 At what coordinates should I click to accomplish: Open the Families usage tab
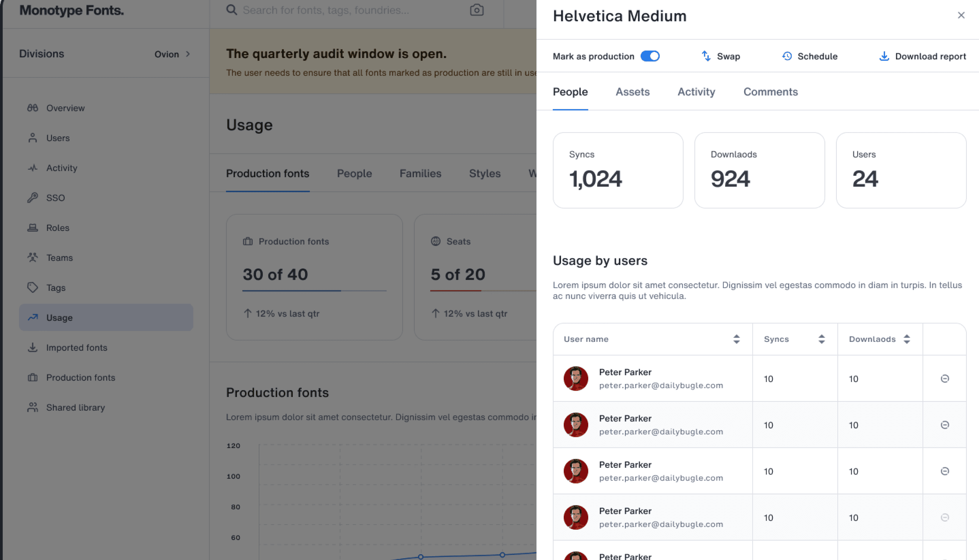(x=421, y=173)
